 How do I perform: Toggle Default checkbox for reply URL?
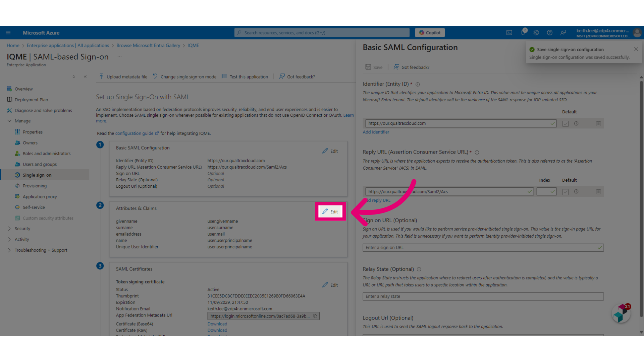pos(566,192)
